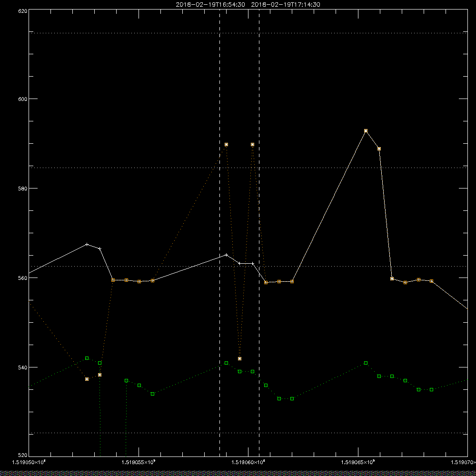Screen dimensions: 476x476
Task: Select the 620 label on the y-axis
Action: click(23, 10)
